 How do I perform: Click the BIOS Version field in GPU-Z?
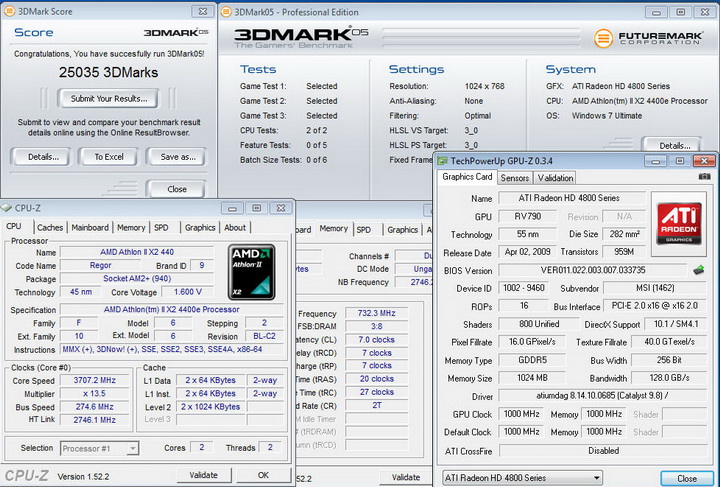(x=592, y=270)
